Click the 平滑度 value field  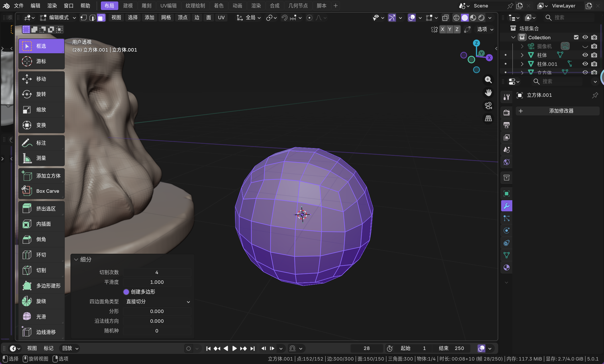(157, 282)
